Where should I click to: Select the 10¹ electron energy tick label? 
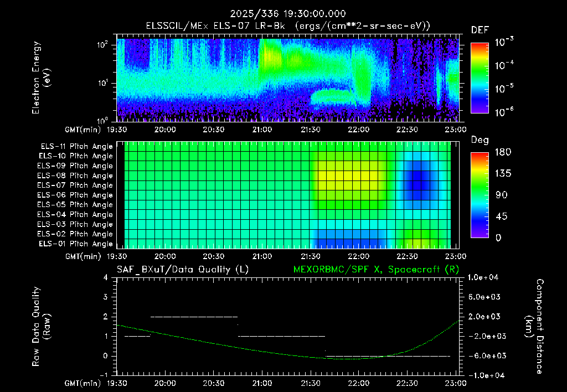tap(102, 83)
